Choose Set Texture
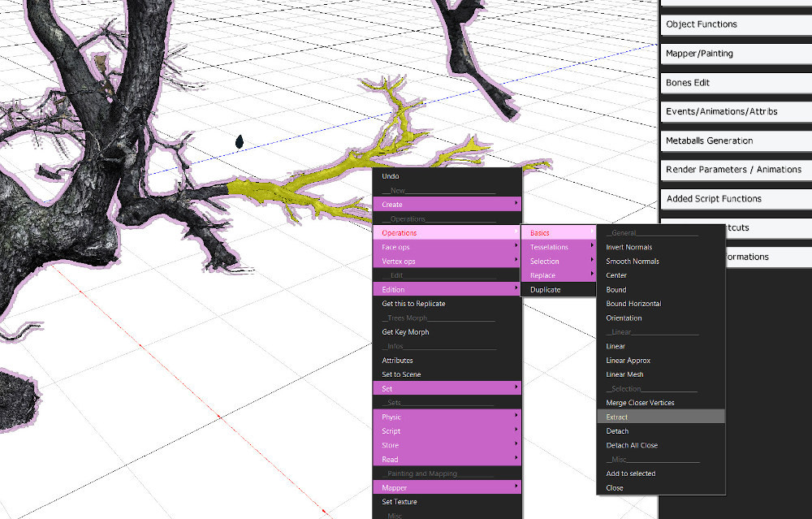Screen dimensions: 812x519 447,501
